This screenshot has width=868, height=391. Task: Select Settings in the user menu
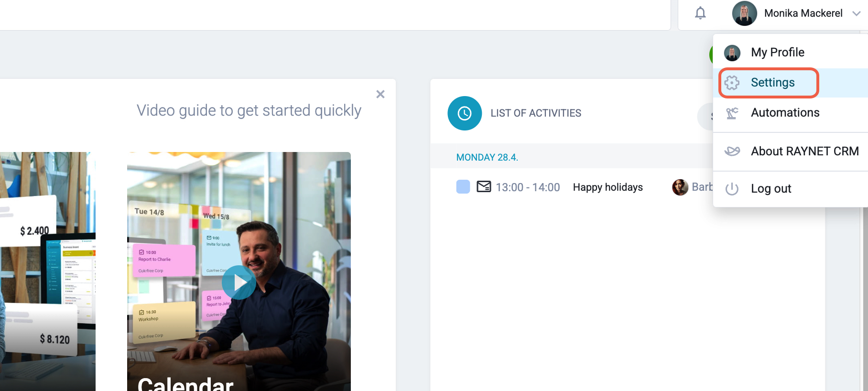coord(791,83)
